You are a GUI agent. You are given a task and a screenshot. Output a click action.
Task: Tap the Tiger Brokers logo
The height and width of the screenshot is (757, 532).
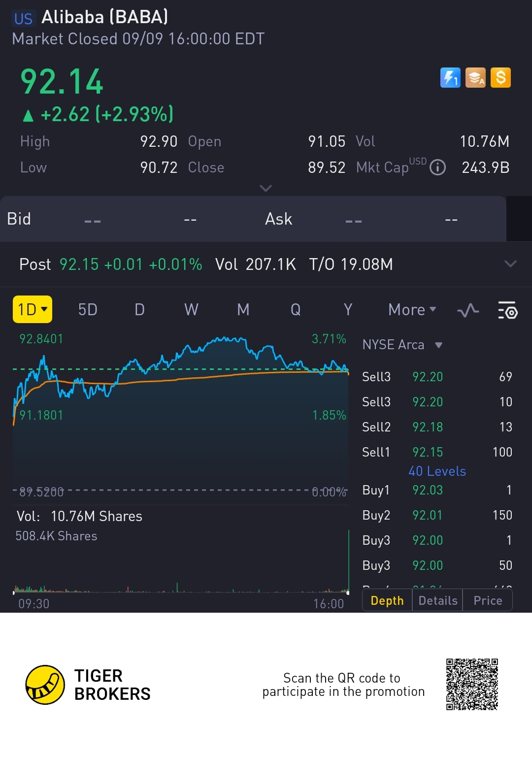click(x=45, y=685)
